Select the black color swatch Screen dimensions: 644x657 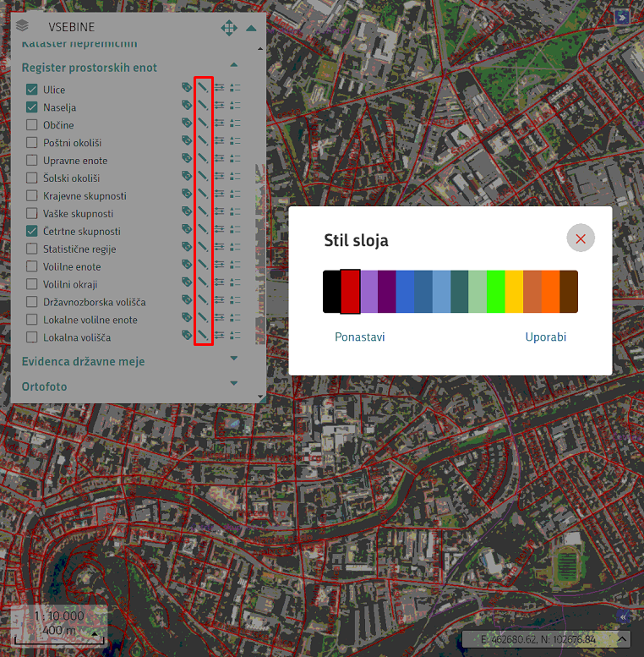(x=331, y=292)
